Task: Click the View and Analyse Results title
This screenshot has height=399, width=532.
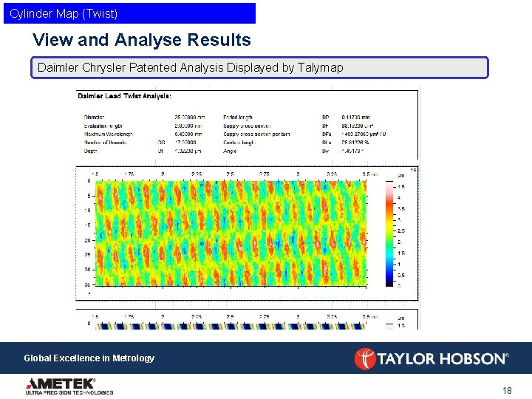Action: [141, 40]
